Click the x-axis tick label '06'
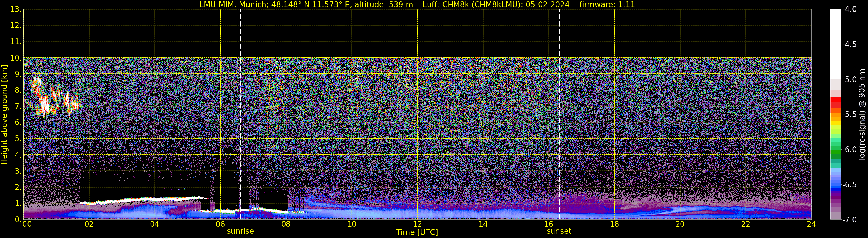The width and height of the screenshot is (868, 238). point(220,224)
